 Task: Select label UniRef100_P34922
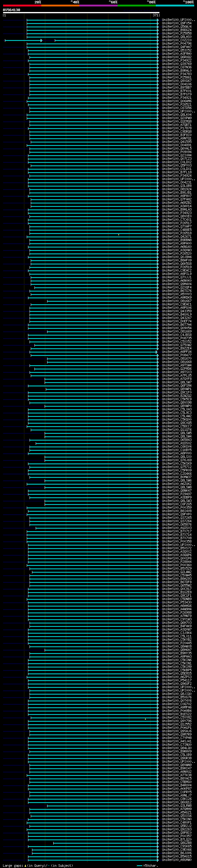point(177,60)
